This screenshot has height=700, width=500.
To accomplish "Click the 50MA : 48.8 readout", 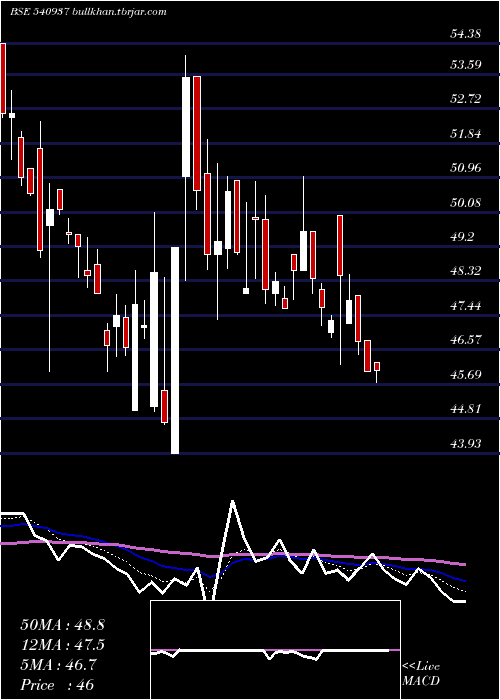I will (62, 625).
